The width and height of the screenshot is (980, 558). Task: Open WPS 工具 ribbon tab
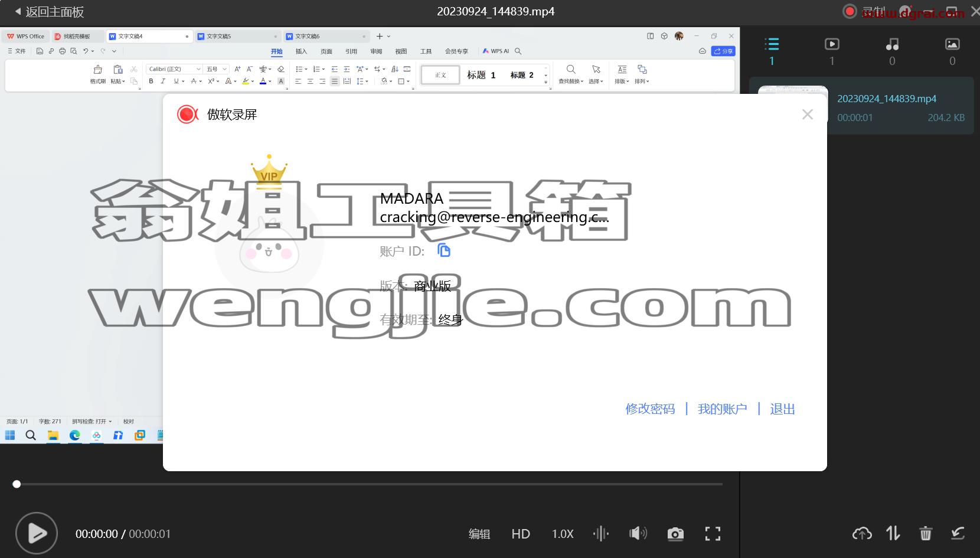click(x=426, y=51)
